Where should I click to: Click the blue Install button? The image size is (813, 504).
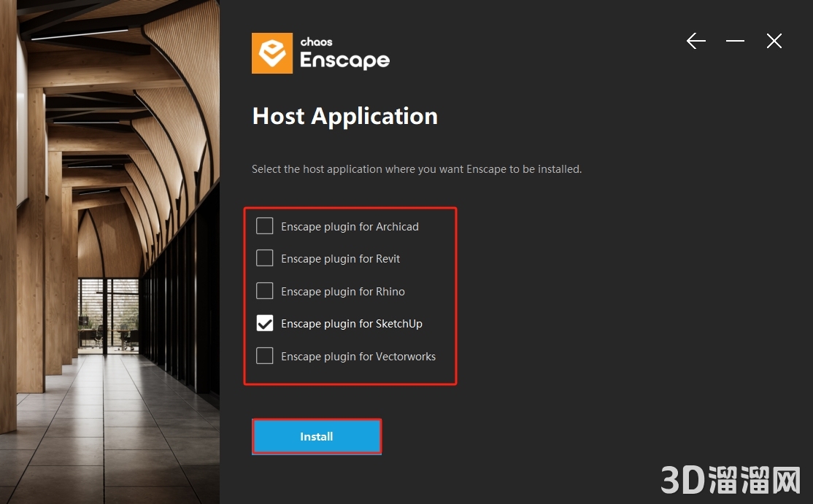[317, 437]
